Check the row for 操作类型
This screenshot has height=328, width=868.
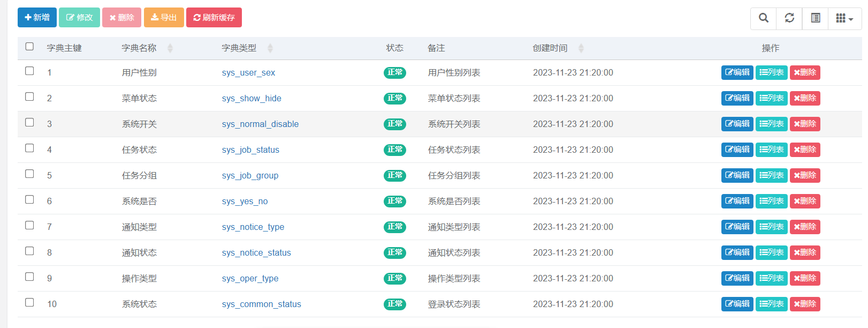[x=29, y=277]
